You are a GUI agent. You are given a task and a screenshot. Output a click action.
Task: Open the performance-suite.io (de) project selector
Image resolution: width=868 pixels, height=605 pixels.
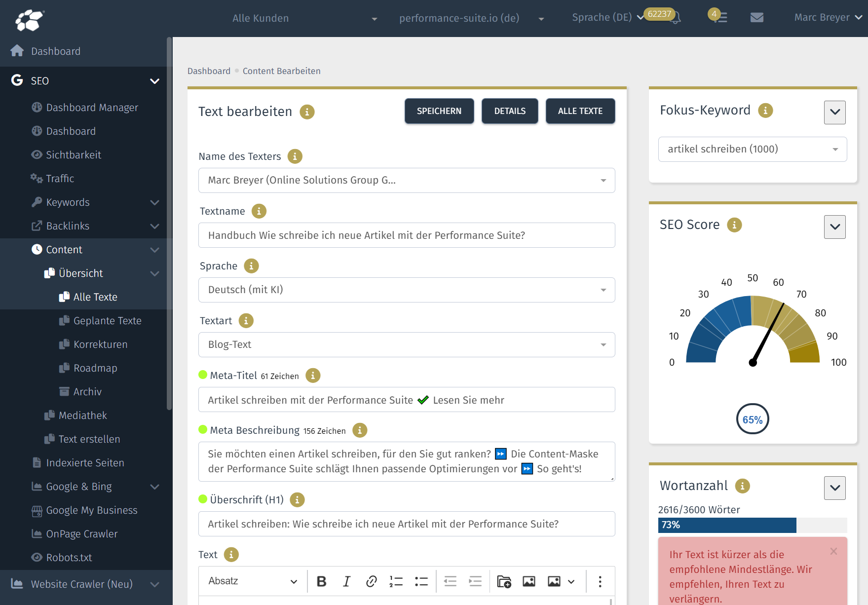coord(471,18)
